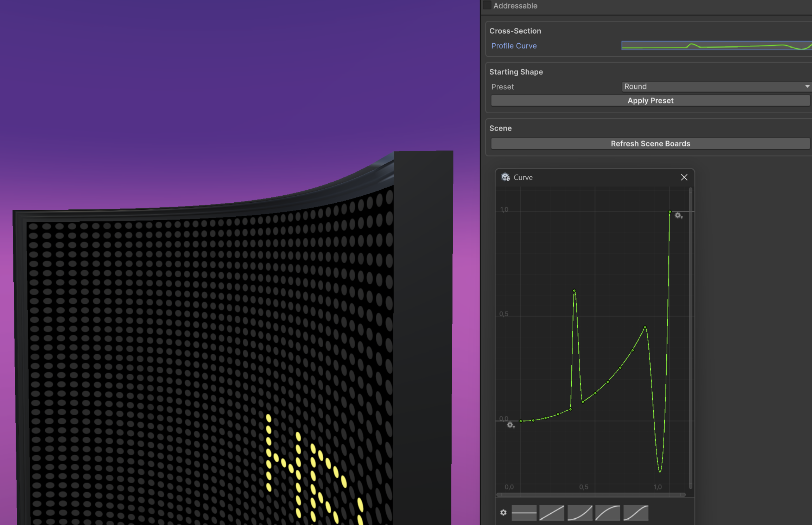This screenshot has height=525, width=812.
Task: Open the pre-wrap mode gear near the first key
Action: [510, 425]
